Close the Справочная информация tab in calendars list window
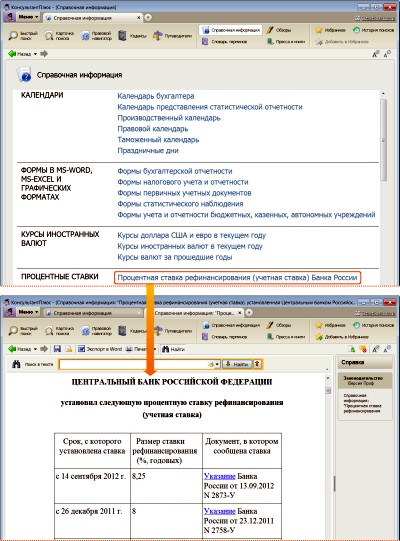 (x=139, y=17)
